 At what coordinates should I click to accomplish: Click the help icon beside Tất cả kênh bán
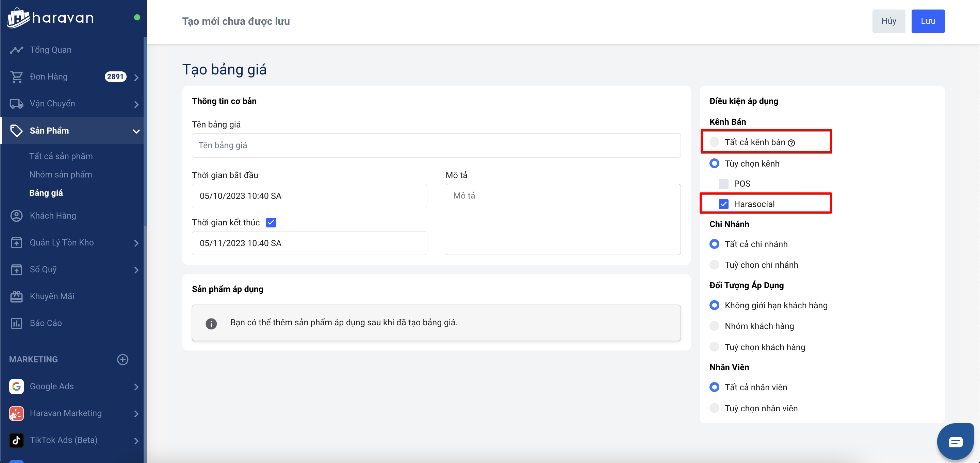pyautogui.click(x=791, y=143)
